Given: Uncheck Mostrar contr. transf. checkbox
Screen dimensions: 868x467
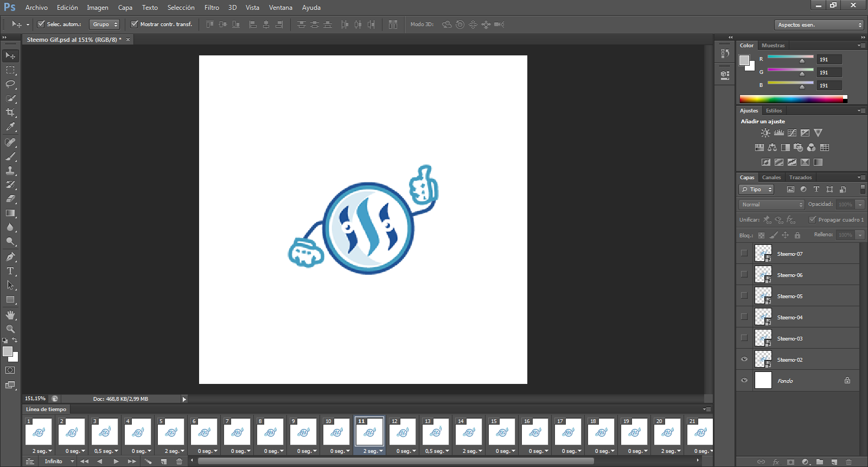Looking at the screenshot, I should [x=135, y=24].
